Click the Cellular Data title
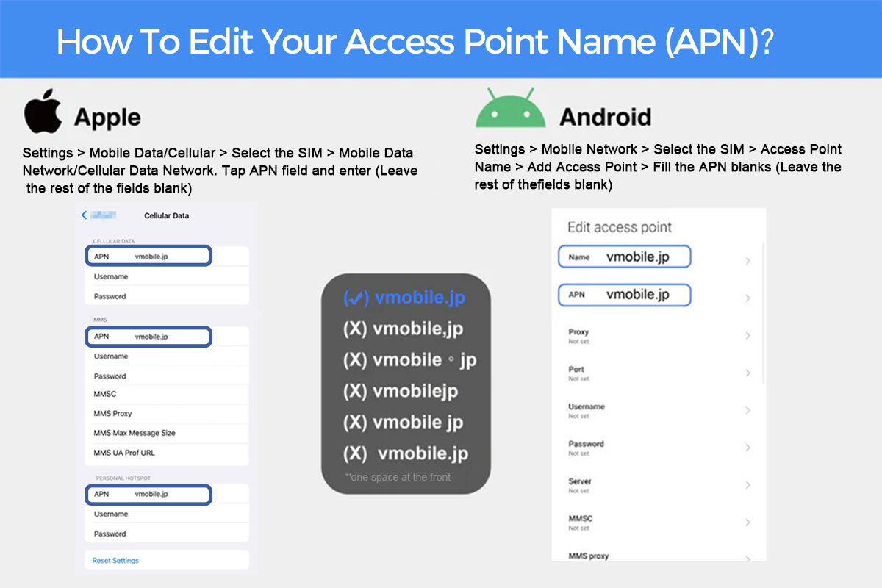Screen dimensions: 882x588 tap(167, 215)
